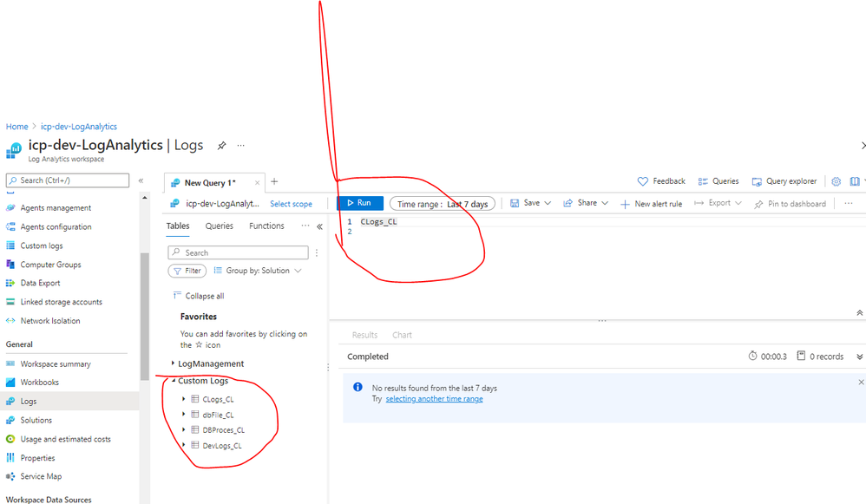Change Group by: Solution option
This screenshot has height=504, width=866.
(258, 271)
